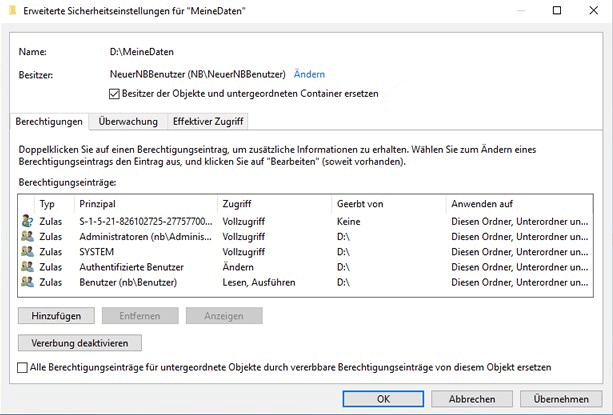
Task: Switch to the Überwachung tab
Action: pos(128,122)
